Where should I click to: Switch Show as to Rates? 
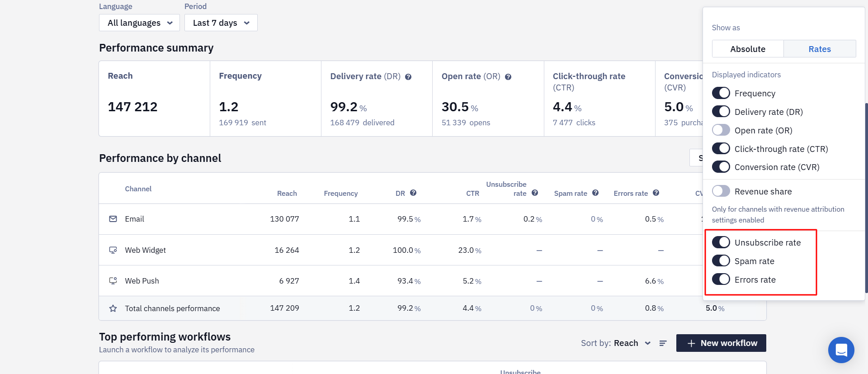tap(820, 49)
